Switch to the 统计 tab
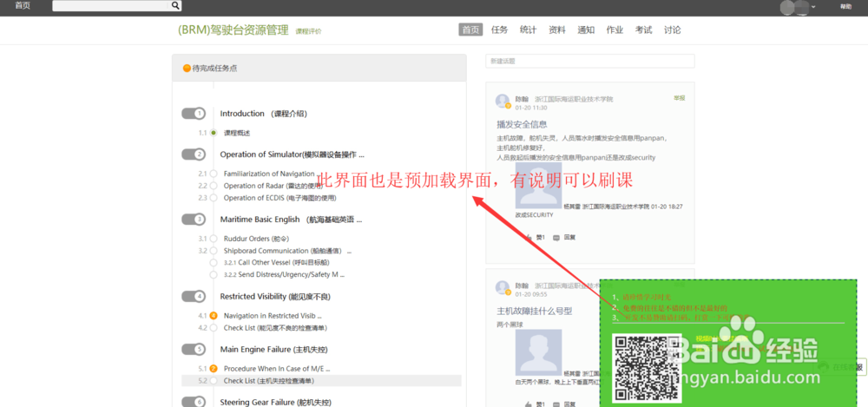The image size is (868, 407). pos(528,30)
